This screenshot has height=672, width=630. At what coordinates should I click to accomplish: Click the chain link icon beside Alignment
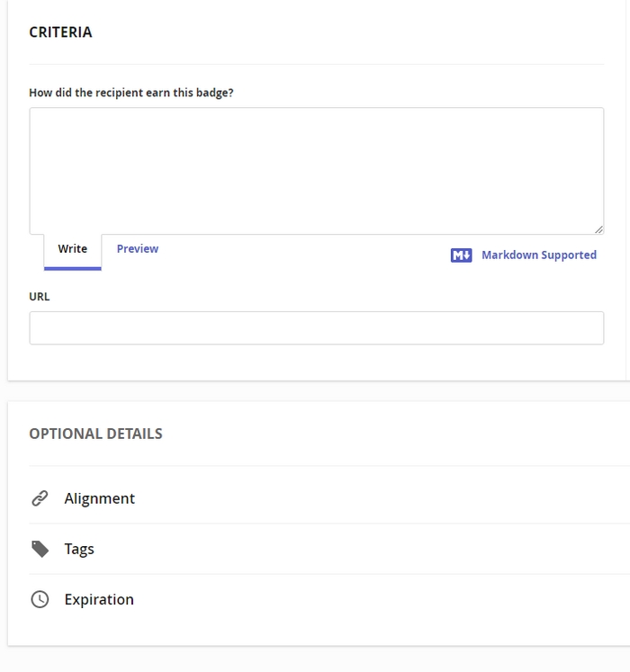[40, 498]
